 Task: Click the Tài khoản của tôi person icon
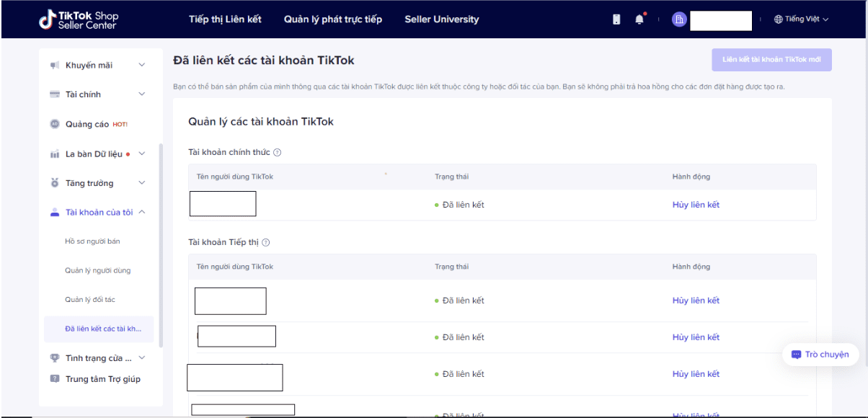55,213
